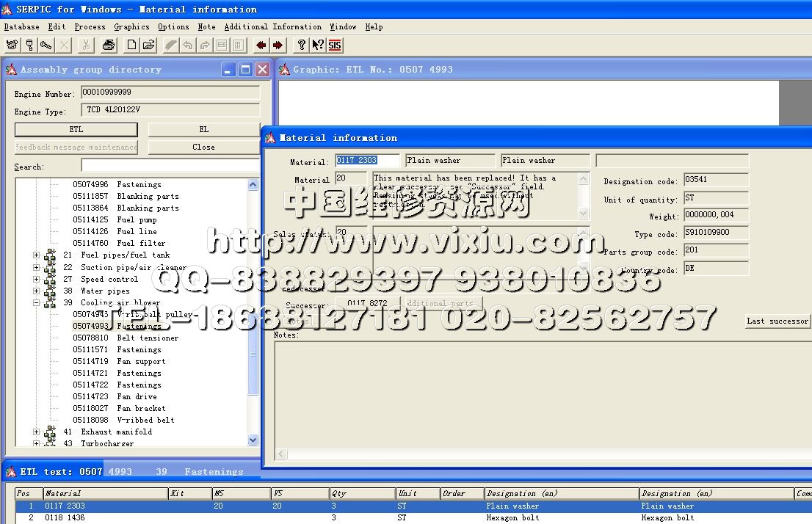Screen dimensions: 812x524
Task: Click the Search input field
Action: (170, 166)
